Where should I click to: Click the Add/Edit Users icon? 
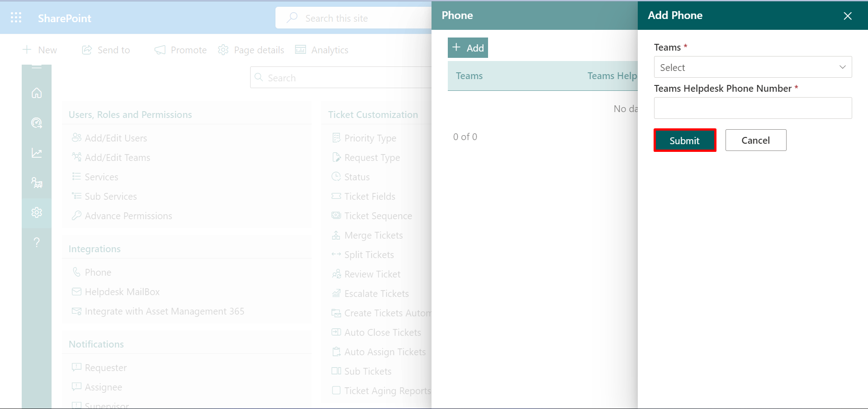click(76, 137)
